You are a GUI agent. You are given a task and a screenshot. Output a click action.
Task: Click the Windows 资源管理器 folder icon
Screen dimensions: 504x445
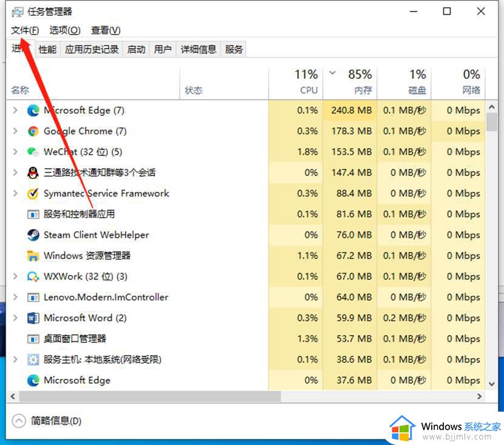[33, 256]
